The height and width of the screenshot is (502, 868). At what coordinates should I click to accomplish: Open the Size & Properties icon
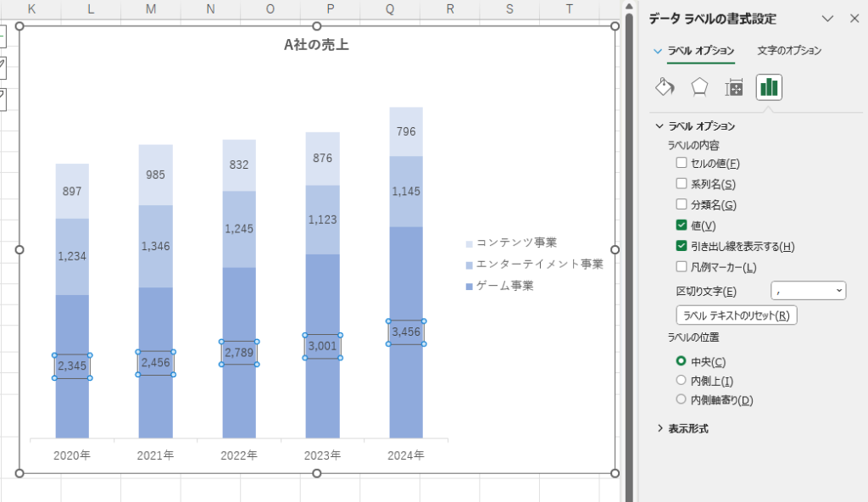(734, 87)
